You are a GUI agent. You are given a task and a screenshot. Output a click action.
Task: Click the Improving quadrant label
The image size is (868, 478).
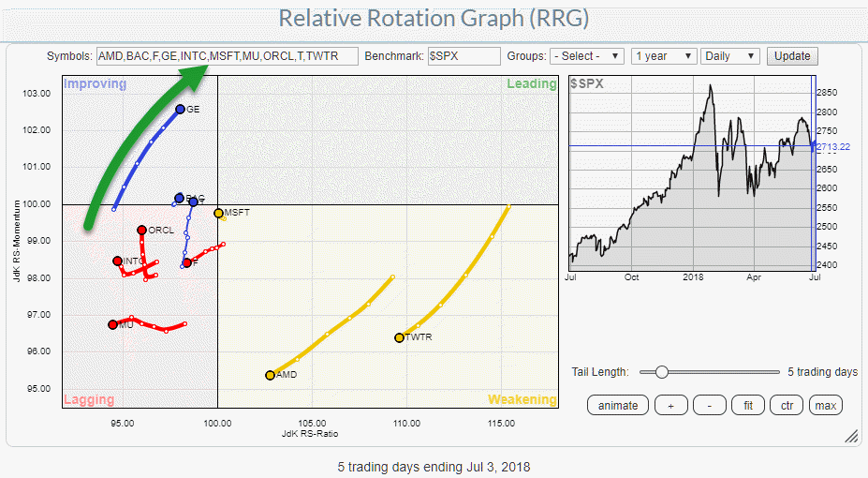(x=96, y=83)
